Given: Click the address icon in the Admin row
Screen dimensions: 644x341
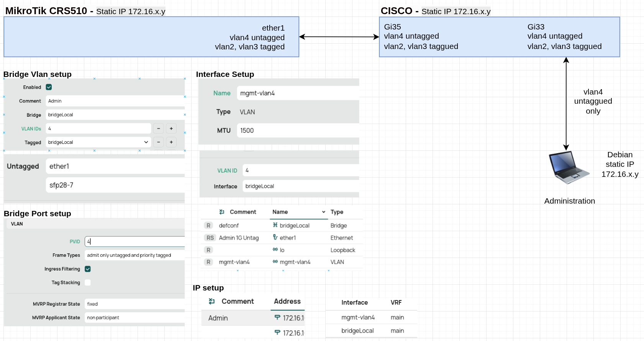Looking at the screenshot, I should click(277, 318).
